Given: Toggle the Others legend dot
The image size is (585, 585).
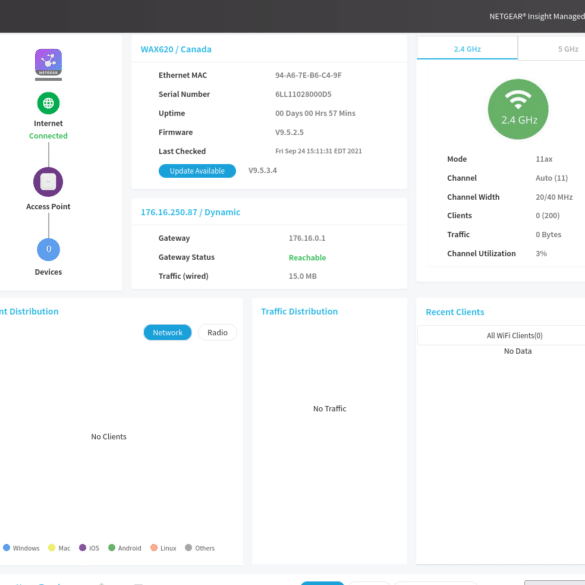Looking at the screenshot, I should pos(188,547).
